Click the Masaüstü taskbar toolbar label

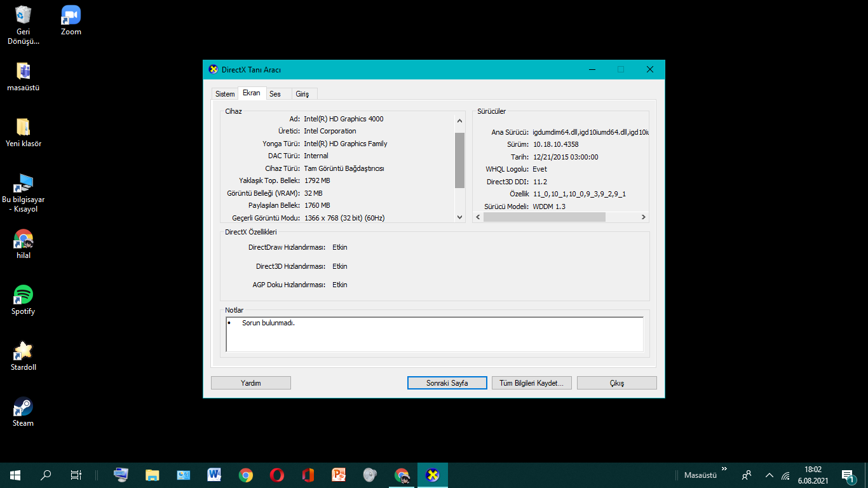click(x=700, y=475)
